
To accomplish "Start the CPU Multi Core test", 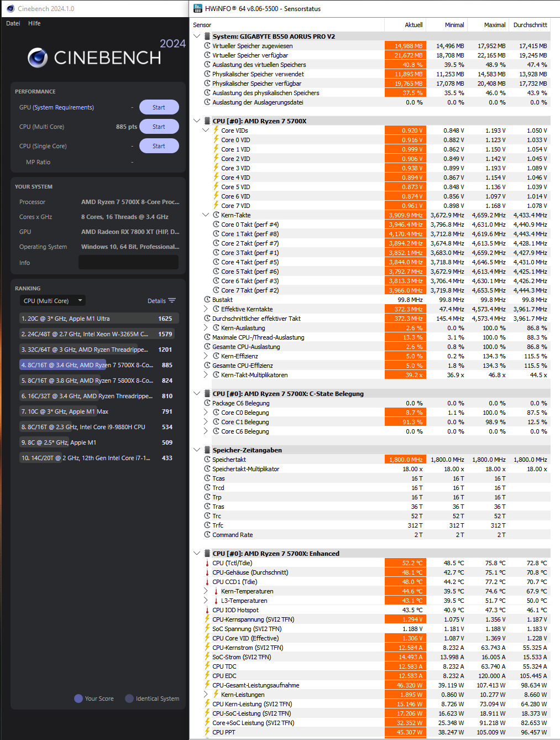I will click(159, 127).
